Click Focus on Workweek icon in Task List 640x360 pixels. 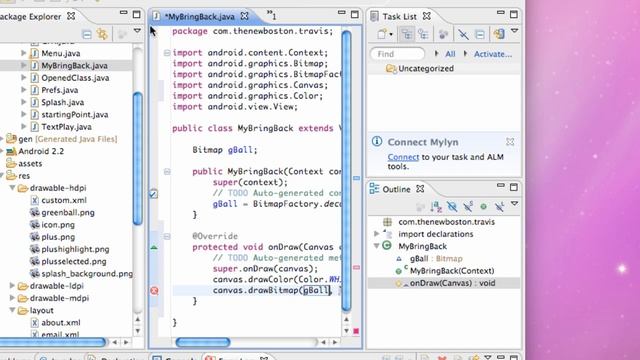click(x=443, y=34)
